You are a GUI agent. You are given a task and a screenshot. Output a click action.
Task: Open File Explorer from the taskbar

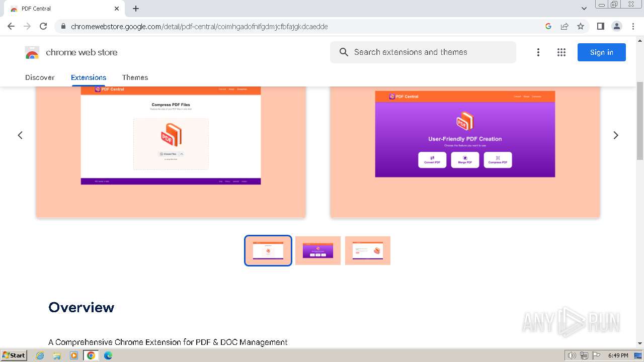pos(57,355)
